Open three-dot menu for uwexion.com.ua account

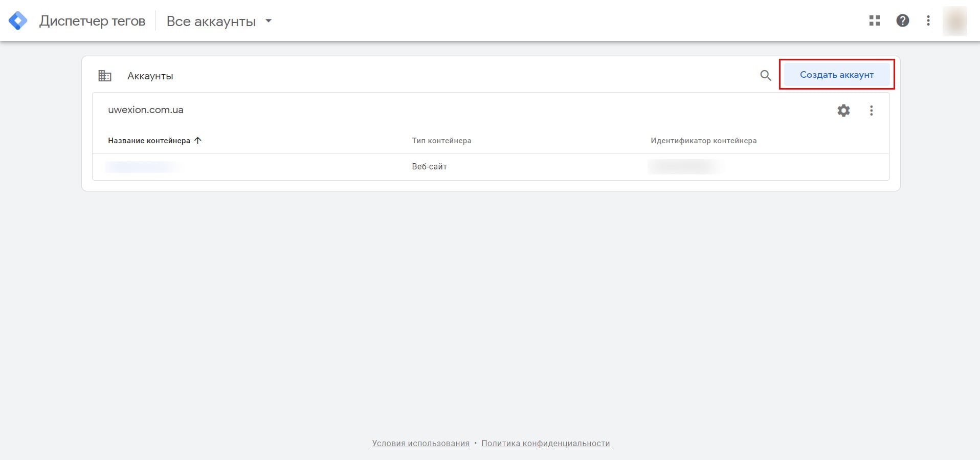tap(872, 110)
